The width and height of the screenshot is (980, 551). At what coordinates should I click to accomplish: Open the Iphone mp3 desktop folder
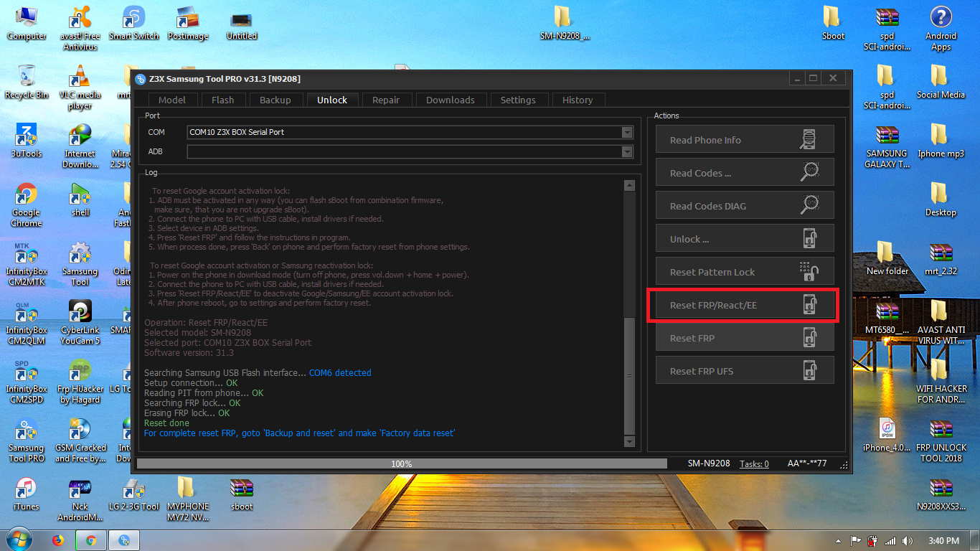941,141
